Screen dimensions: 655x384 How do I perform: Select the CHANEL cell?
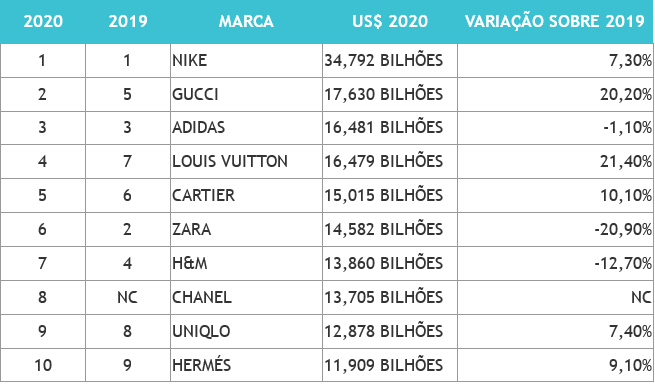pos(246,298)
